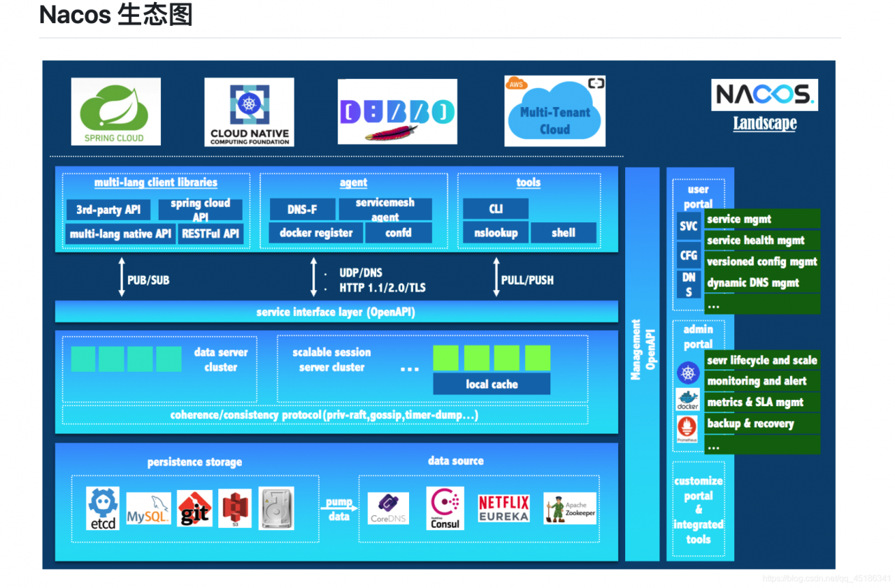Click the "PULL/PUSH" label
The image size is (895, 588).
pos(527,280)
